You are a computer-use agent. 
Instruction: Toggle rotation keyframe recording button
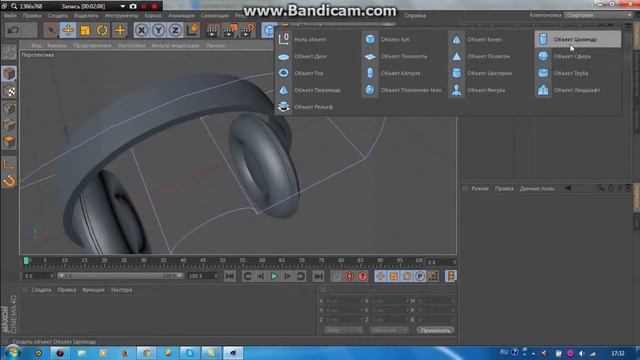406,276
